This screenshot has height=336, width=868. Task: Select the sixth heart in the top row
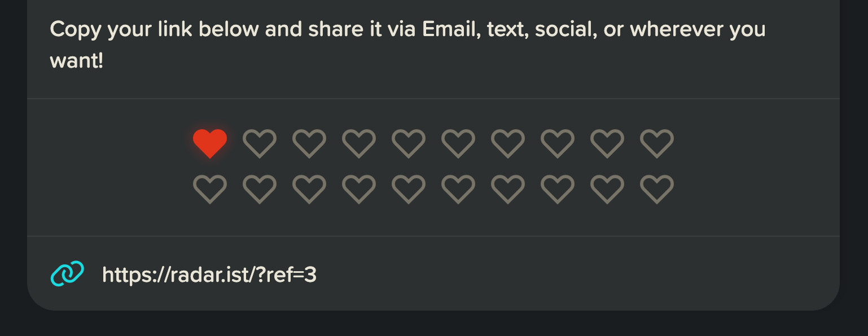coord(458,143)
